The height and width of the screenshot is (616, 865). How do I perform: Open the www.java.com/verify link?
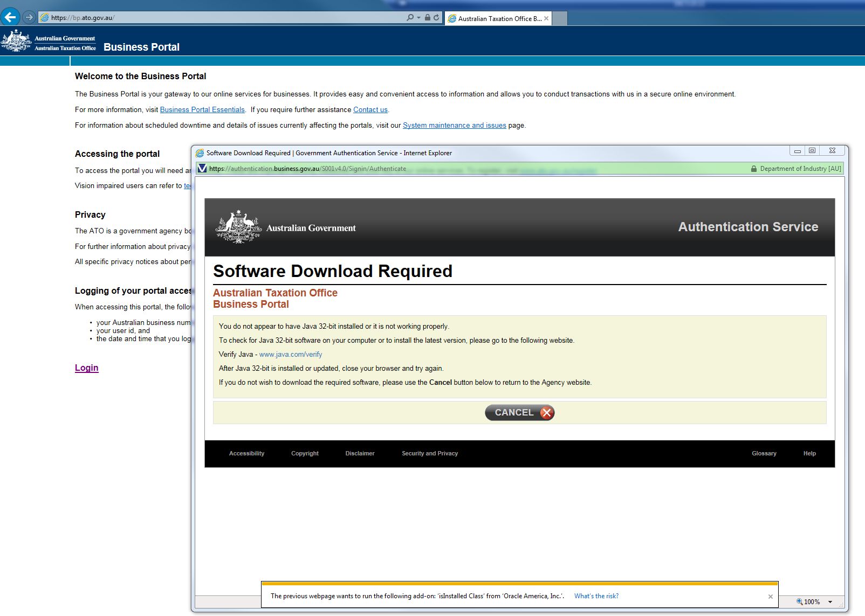(291, 354)
